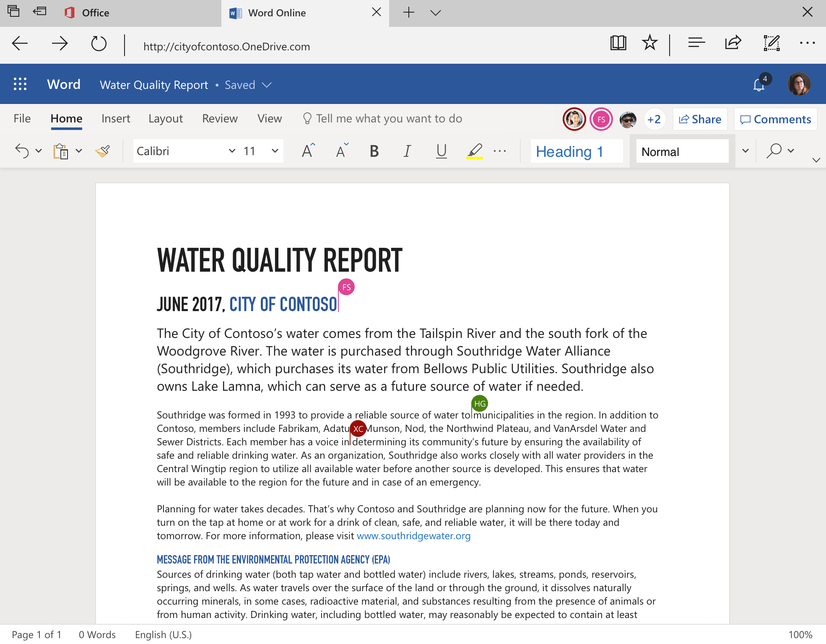
Task: Follow the www.southridgewater.org link
Action: point(413,536)
